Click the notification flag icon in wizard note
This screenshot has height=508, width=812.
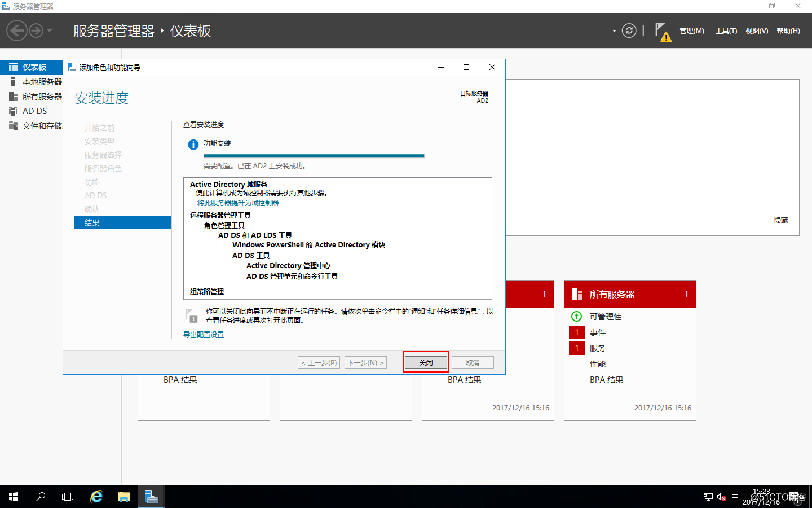[192, 316]
